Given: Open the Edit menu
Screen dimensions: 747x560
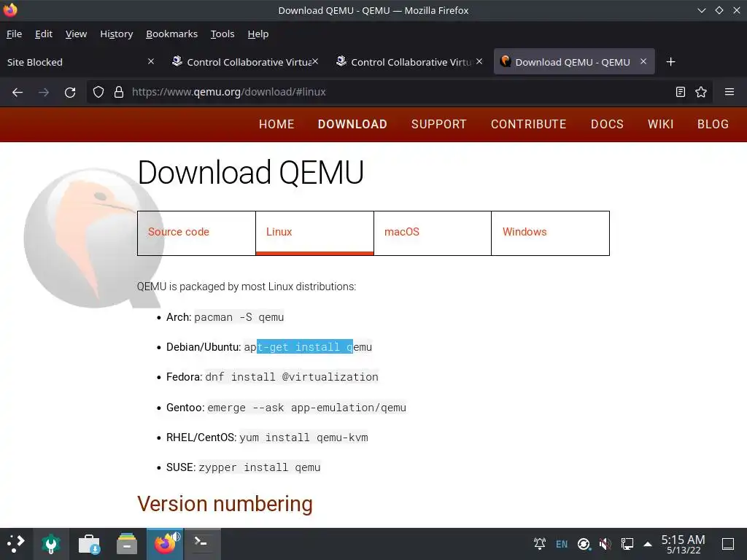Looking at the screenshot, I should pyautogui.click(x=43, y=34).
